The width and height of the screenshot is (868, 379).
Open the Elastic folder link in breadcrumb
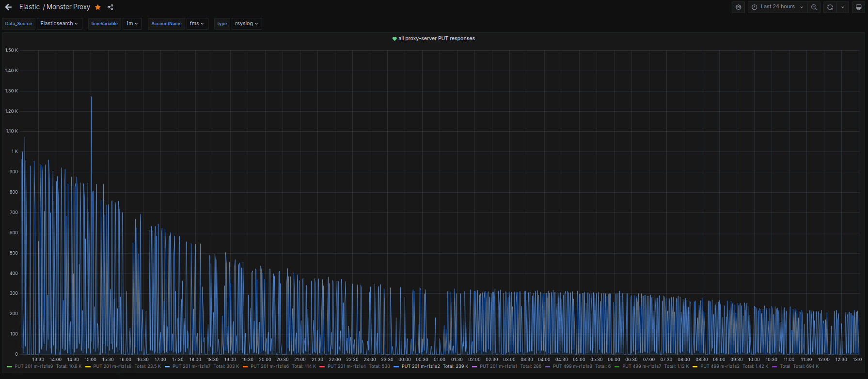[x=29, y=7]
